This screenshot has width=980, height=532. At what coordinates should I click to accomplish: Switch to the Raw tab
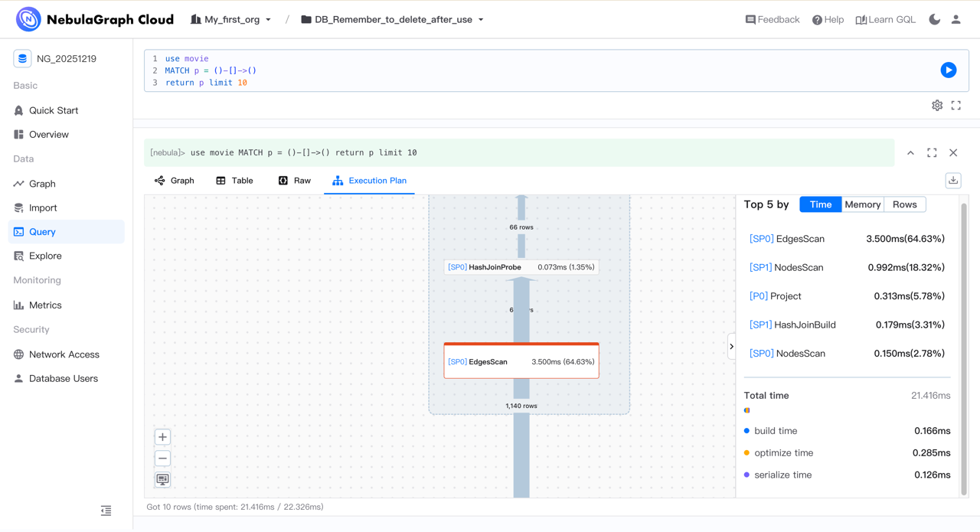294,180
